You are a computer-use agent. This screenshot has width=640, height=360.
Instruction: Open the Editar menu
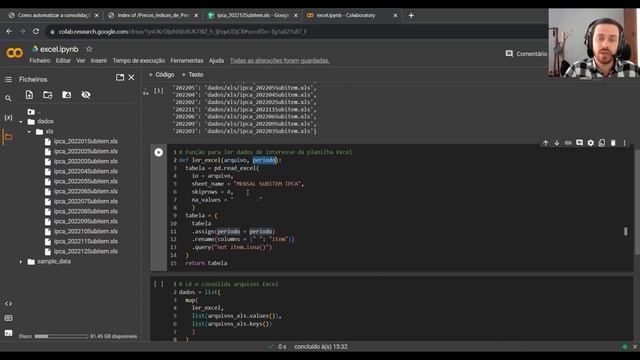coord(63,60)
